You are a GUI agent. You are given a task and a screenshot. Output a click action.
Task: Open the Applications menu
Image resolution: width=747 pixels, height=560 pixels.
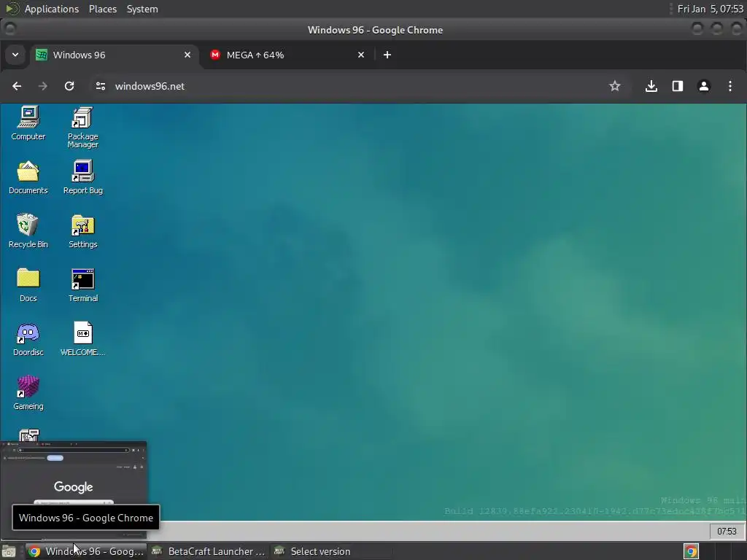(52, 9)
